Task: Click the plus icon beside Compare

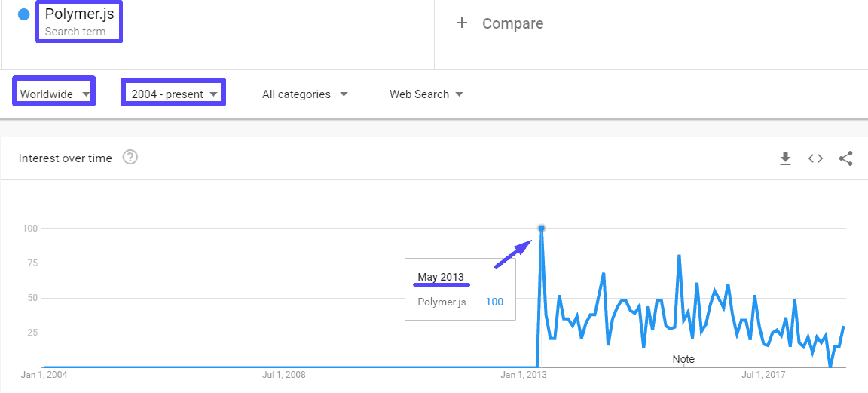Action: click(x=462, y=23)
